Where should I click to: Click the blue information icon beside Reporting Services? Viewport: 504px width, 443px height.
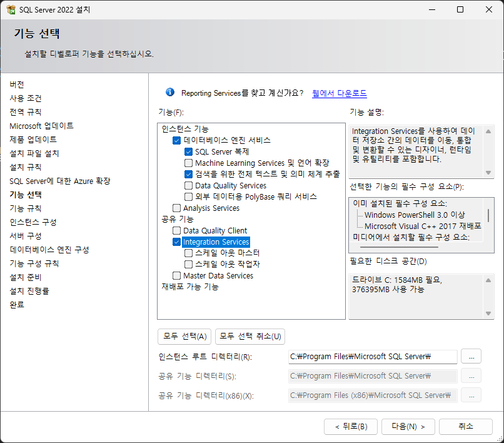[x=170, y=93]
